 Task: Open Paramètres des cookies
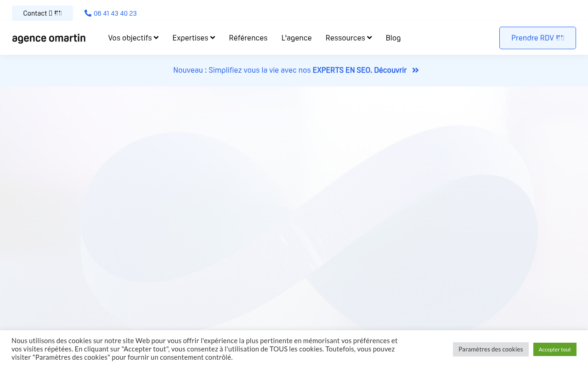491,349
